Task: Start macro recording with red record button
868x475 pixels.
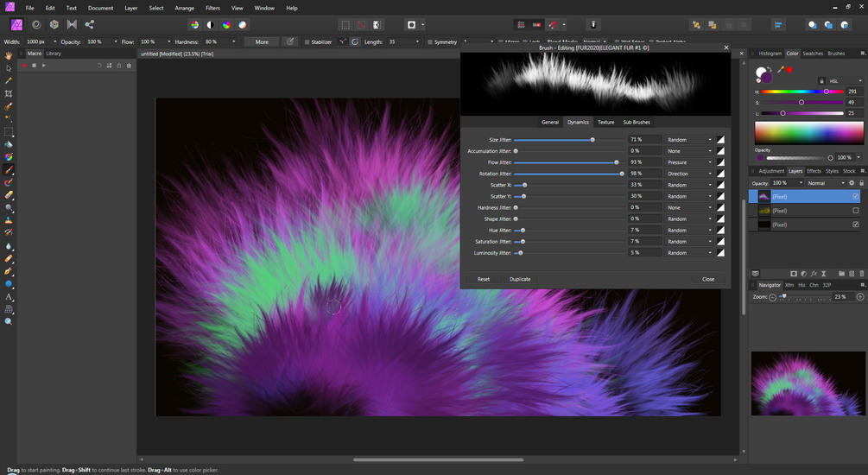Action: pos(24,66)
